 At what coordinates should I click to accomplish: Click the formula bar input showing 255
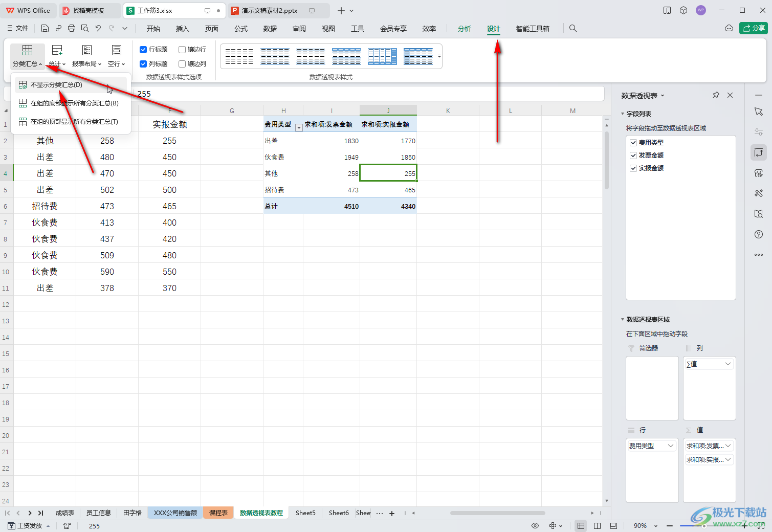click(368, 94)
